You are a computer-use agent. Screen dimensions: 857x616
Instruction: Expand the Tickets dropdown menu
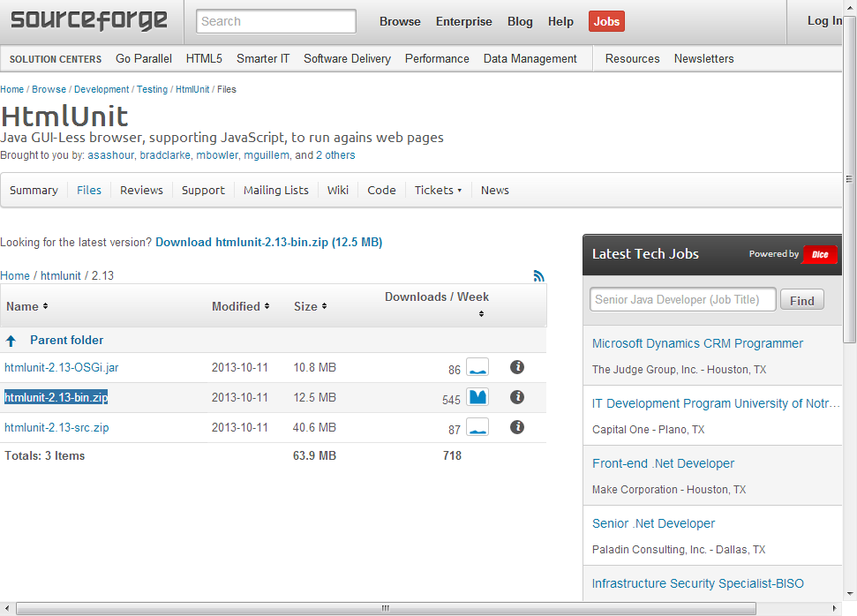(x=438, y=191)
